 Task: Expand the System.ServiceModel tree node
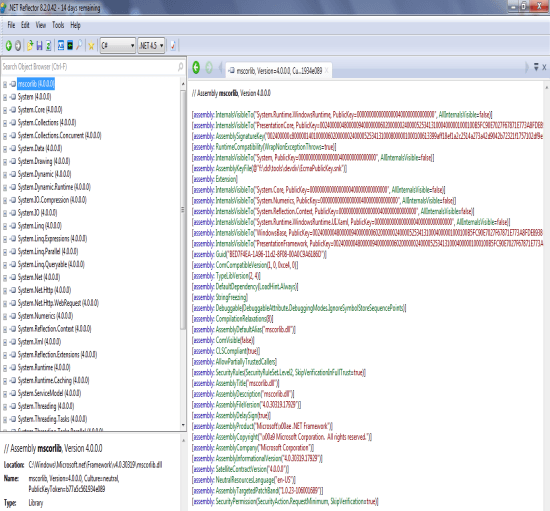coord(5,394)
